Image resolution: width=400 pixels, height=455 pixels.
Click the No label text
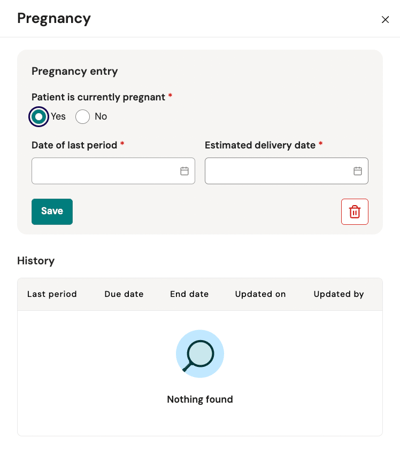tap(101, 116)
